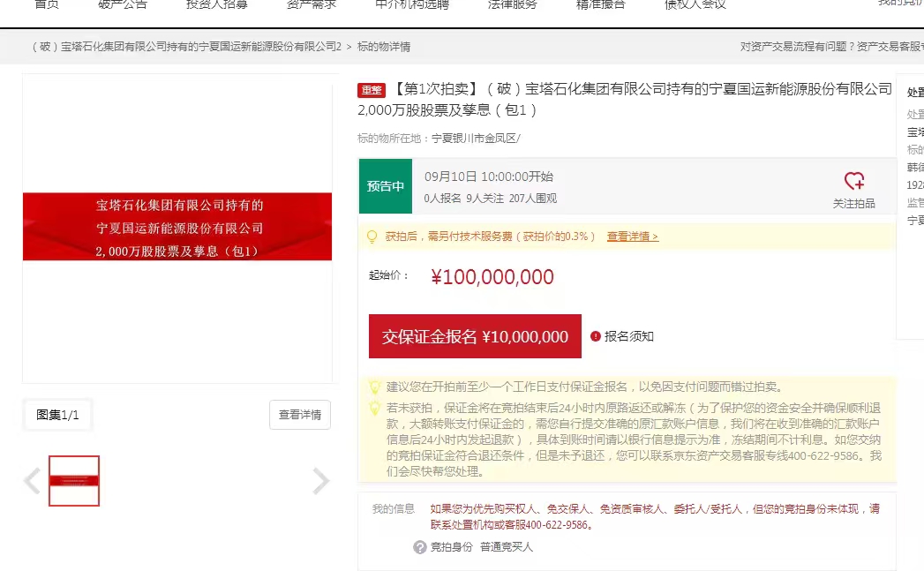The width and height of the screenshot is (924, 571).
Task: Click 09月10日 10:00:00开始 start time text
Action: click(489, 177)
